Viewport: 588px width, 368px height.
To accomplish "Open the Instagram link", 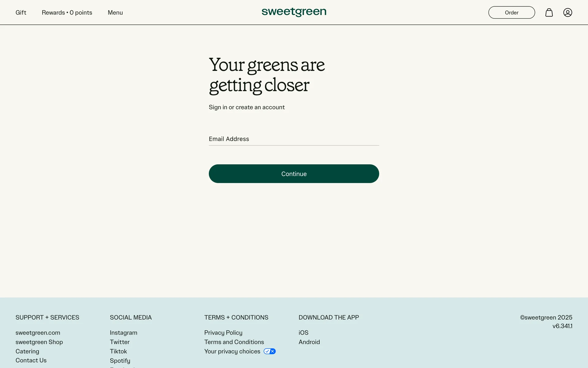I will click(x=123, y=333).
